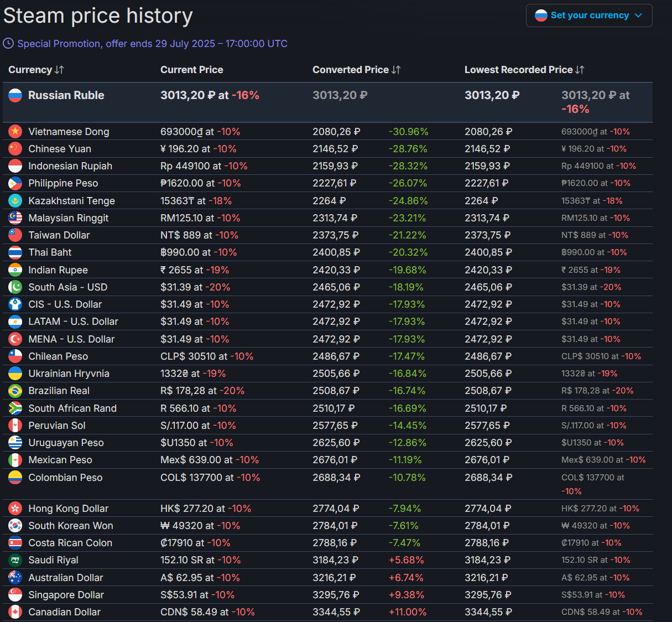Click 3295,76 ₽ converted price for Singapore Dollar
672x622 pixels.
pos(336,595)
